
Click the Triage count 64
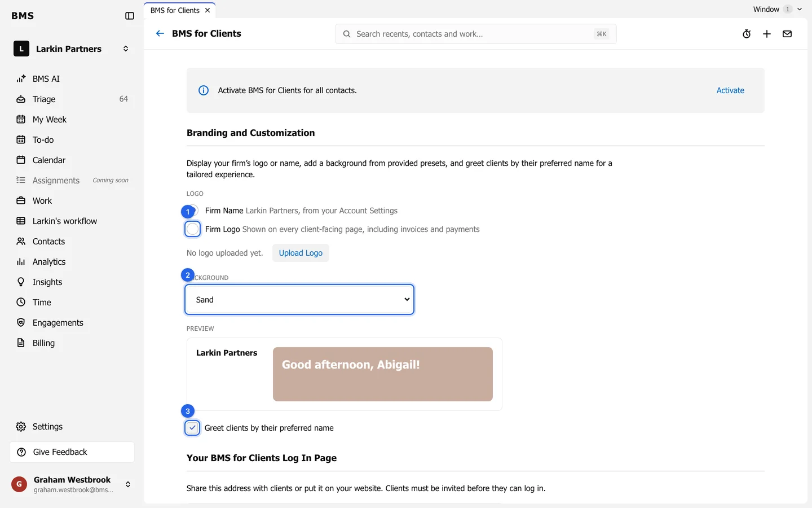123,99
